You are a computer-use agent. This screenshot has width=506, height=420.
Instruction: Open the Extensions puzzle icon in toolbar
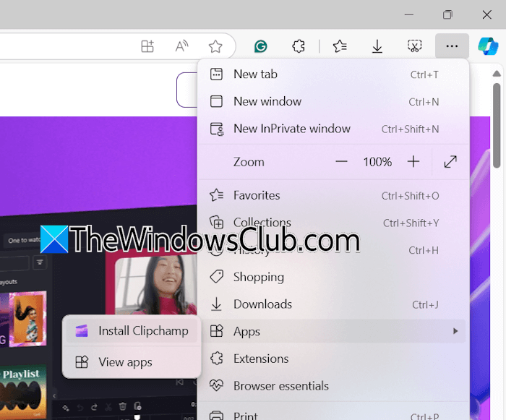click(299, 46)
